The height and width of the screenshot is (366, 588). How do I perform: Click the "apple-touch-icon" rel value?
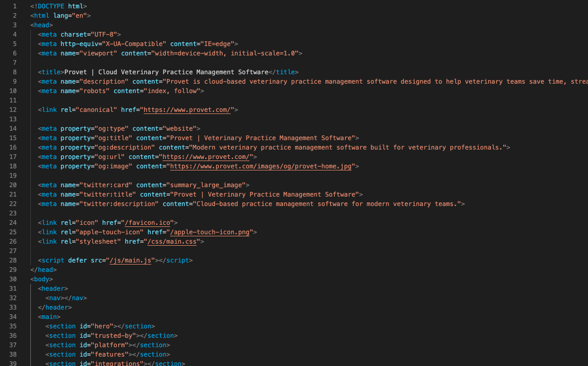109,232
